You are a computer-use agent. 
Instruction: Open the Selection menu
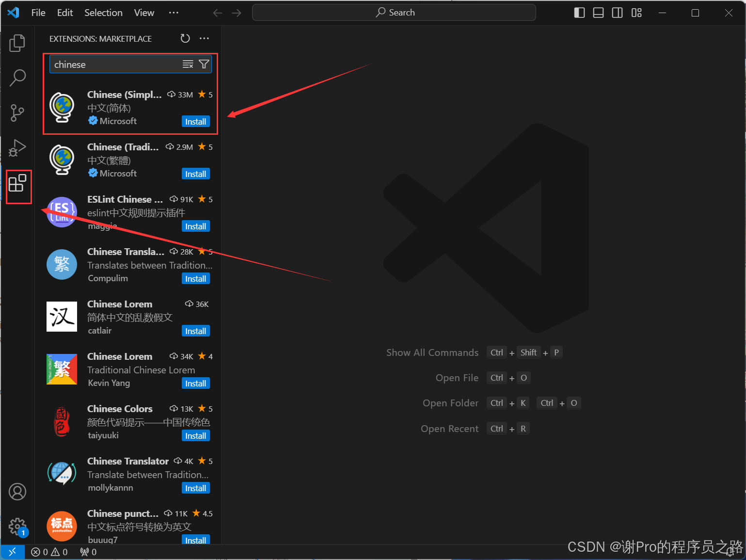[103, 13]
